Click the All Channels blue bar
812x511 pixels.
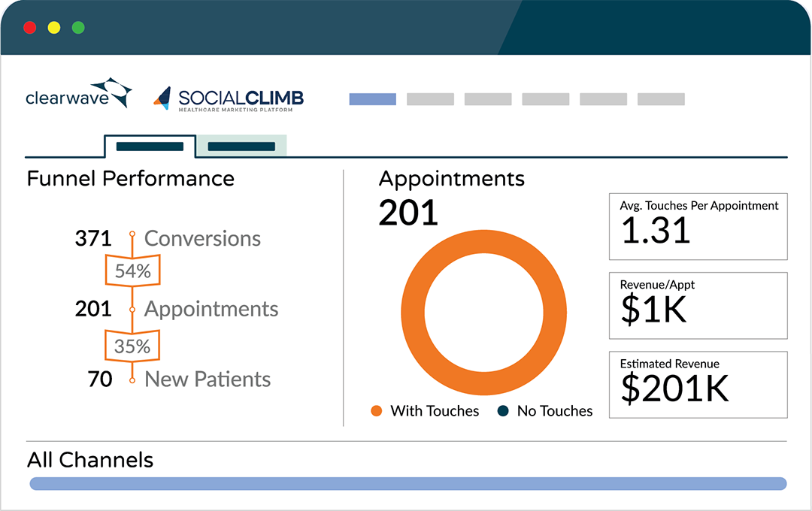click(x=408, y=483)
